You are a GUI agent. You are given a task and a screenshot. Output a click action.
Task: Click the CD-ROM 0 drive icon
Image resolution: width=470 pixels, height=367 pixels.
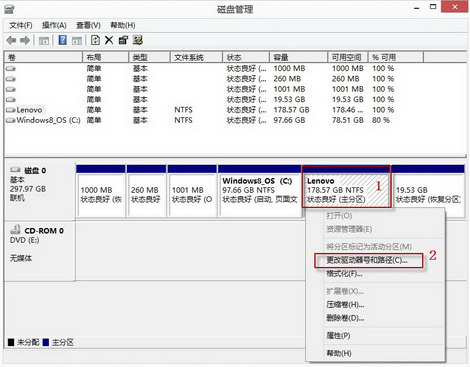15,229
